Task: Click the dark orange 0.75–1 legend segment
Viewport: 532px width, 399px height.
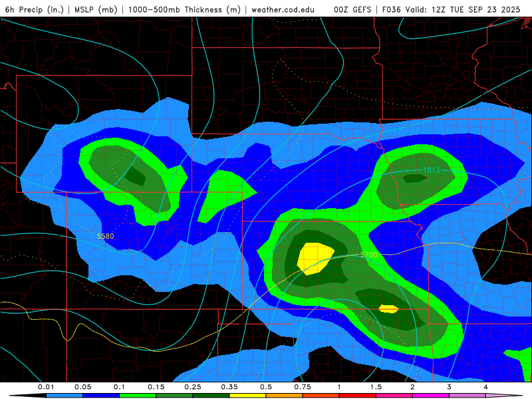Action: (321, 396)
